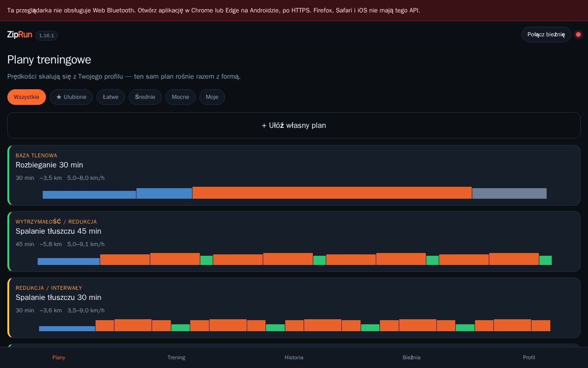Open the Spalanie tłuszczu 30 min plan
This screenshot has width=588, height=368.
(x=294, y=308)
